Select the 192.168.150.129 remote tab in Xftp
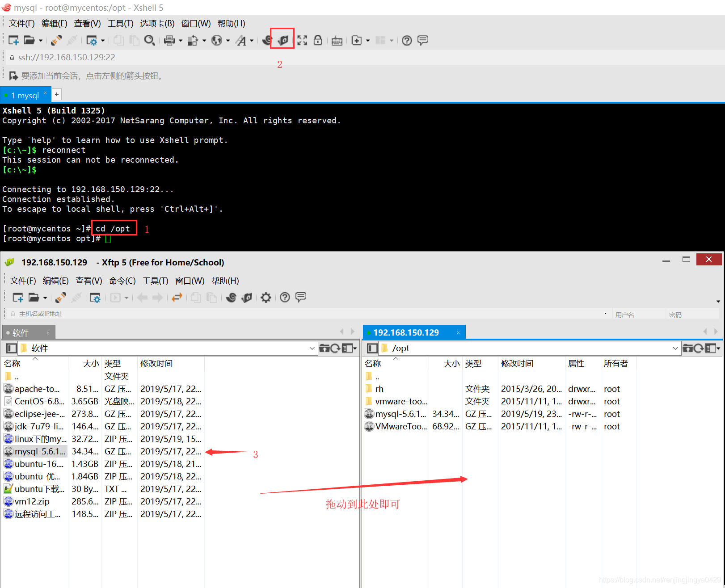The width and height of the screenshot is (725, 588). pyautogui.click(x=414, y=332)
